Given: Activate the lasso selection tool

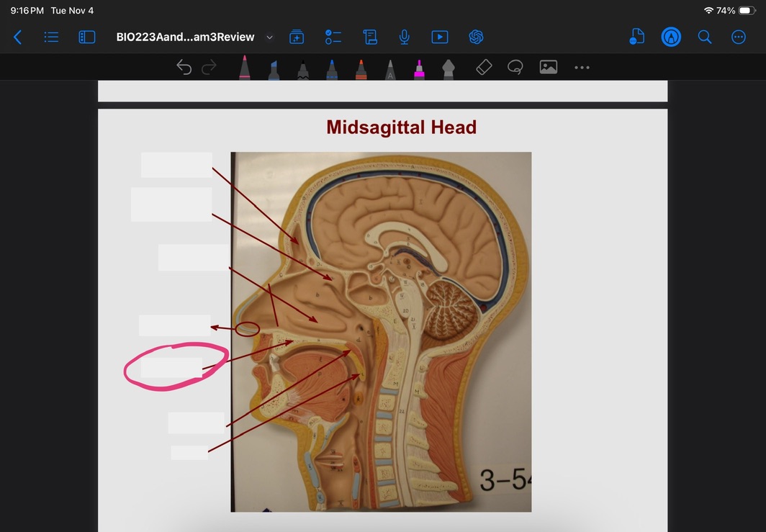Looking at the screenshot, I should (x=515, y=67).
